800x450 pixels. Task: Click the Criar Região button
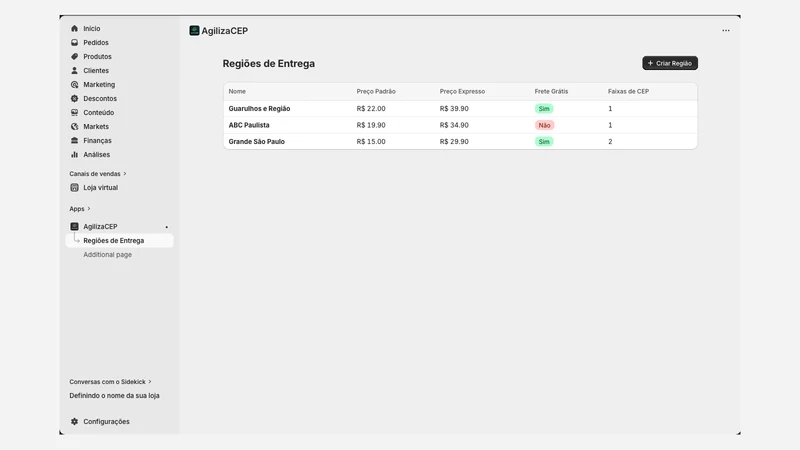(670, 63)
